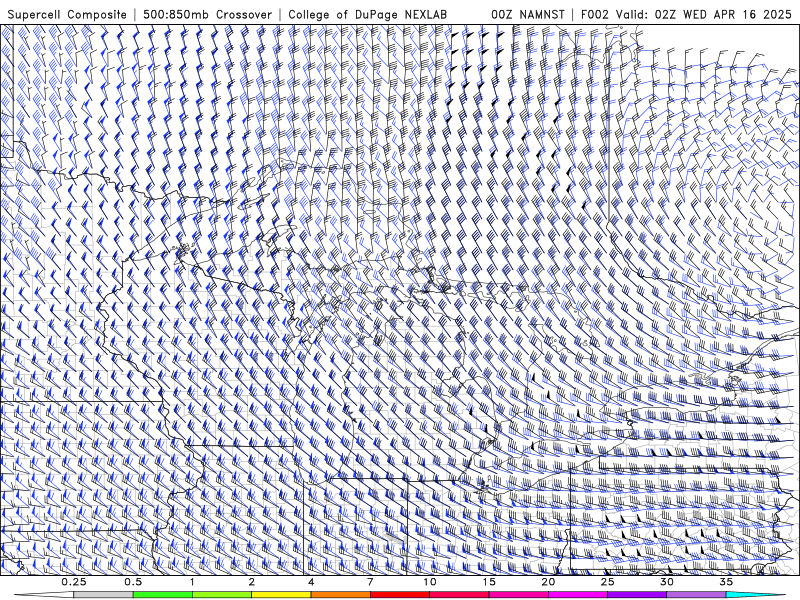Screen dimensions: 800x600
Task: Click the 25 color scale label
Action: [608, 582]
